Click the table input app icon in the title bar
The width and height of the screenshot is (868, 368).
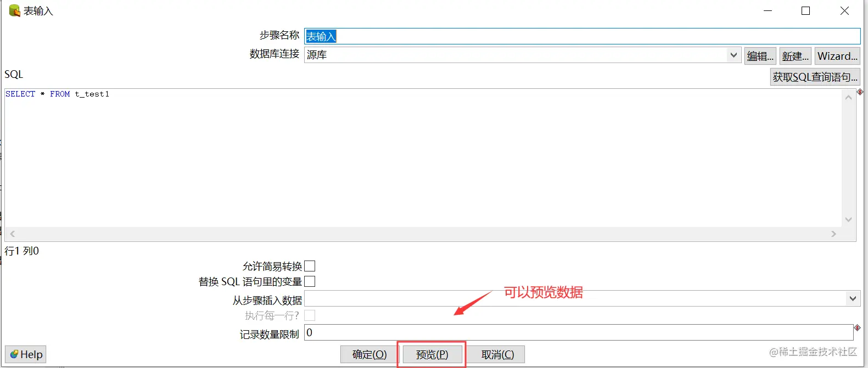click(14, 10)
